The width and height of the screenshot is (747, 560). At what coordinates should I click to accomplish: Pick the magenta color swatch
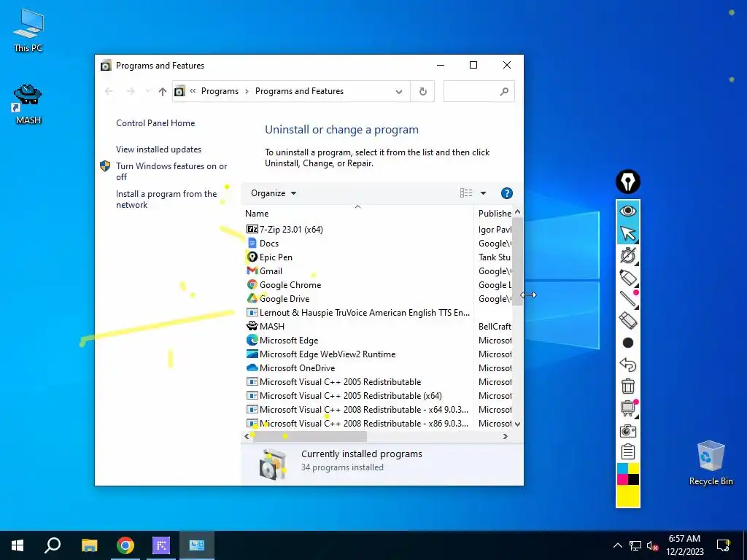[622, 480]
